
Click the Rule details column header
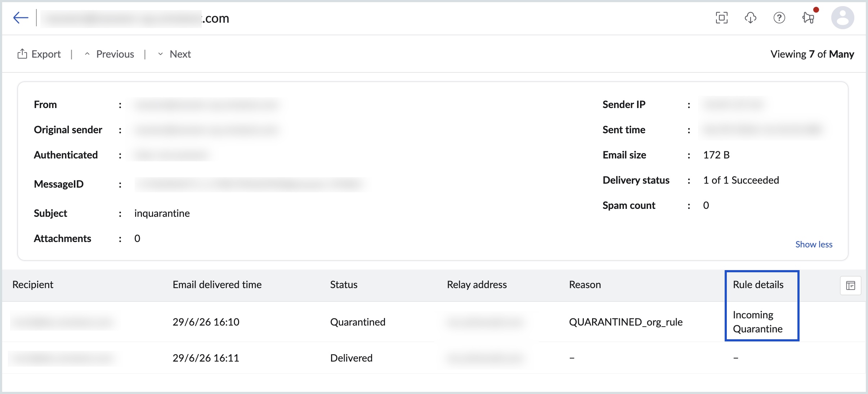(x=758, y=285)
